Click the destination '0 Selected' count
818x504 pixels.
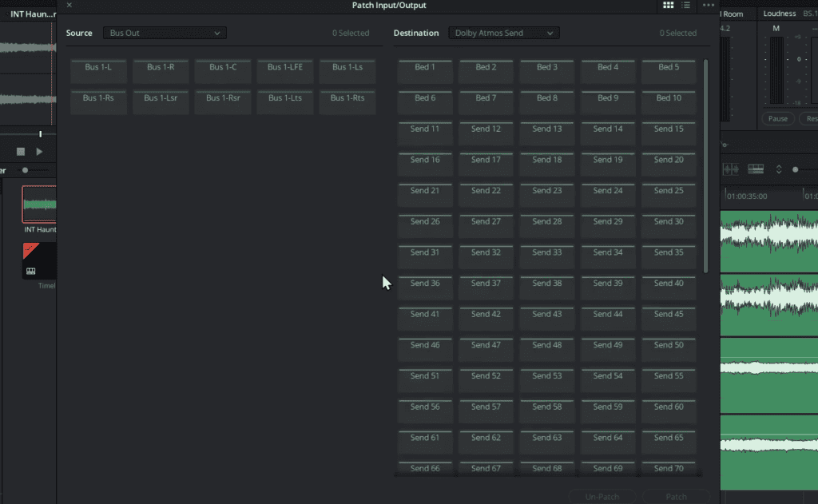point(677,33)
